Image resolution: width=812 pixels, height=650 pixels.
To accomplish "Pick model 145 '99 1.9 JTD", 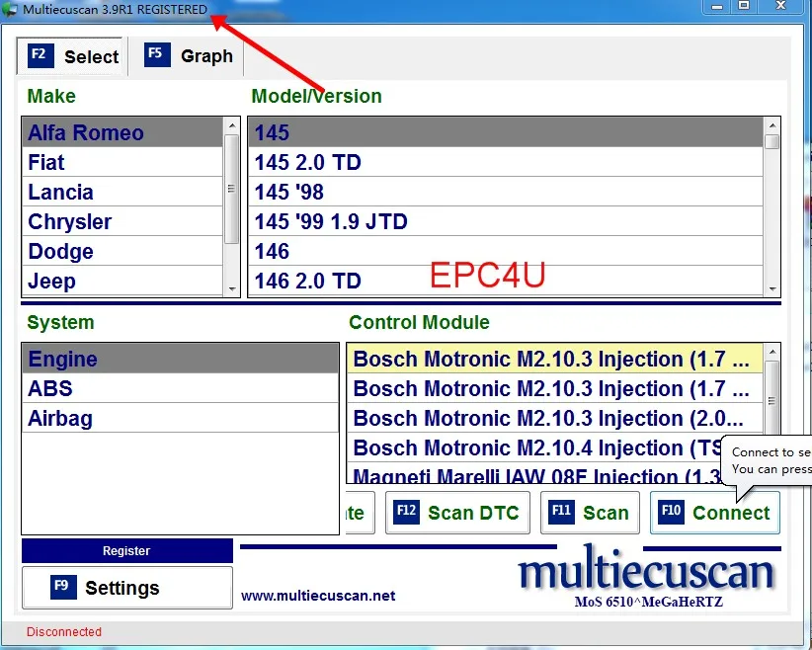I will click(x=506, y=221).
